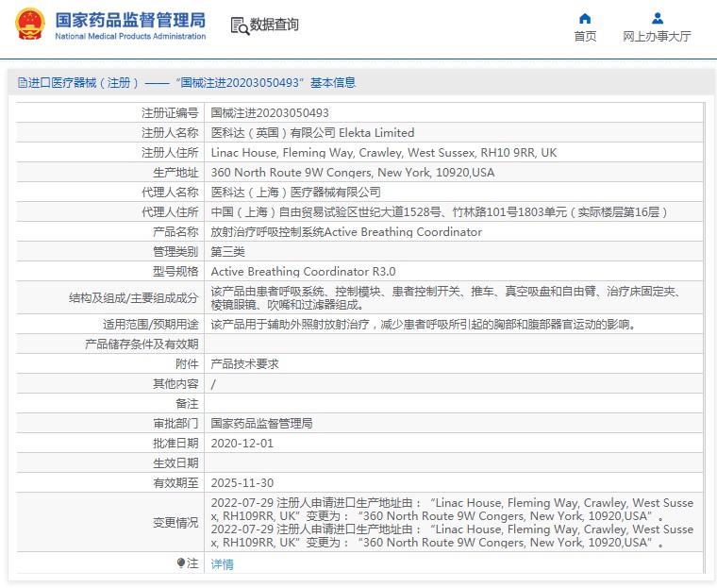Click the lightbulb icon beside 注
The height and width of the screenshot is (588, 717).
point(181,563)
